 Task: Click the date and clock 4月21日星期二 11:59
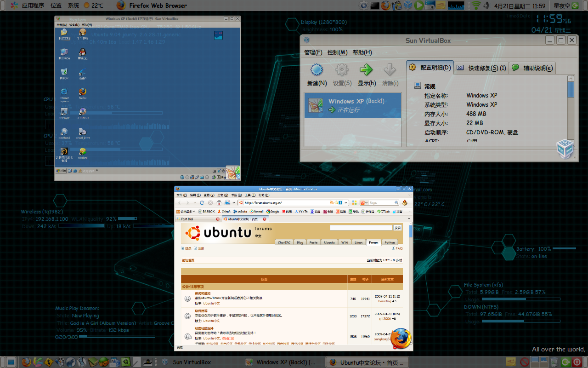[x=520, y=6]
